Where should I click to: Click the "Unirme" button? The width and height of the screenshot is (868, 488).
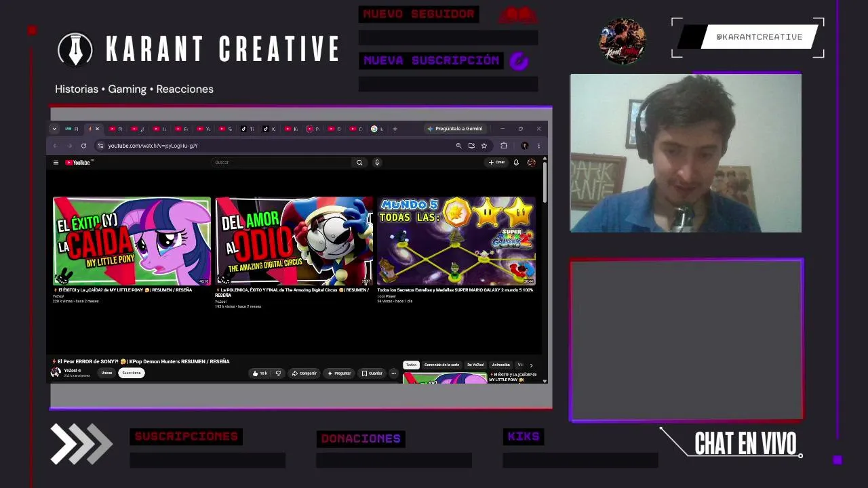click(x=106, y=373)
